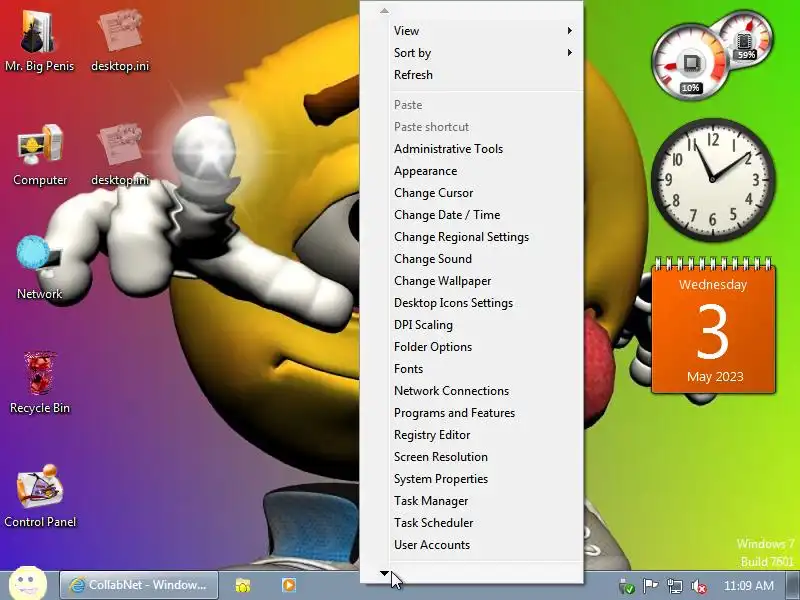Open the Computer desktop icon

(40, 153)
